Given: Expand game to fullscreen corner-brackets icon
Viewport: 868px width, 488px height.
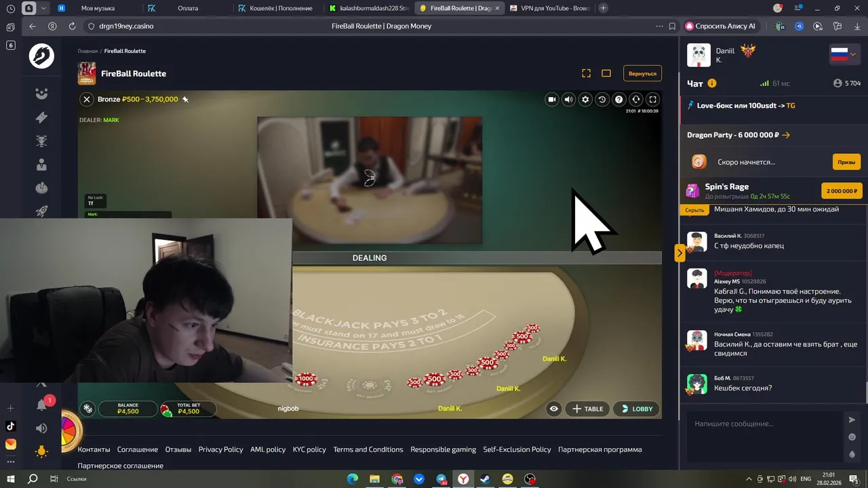Looking at the screenshot, I should [x=587, y=73].
